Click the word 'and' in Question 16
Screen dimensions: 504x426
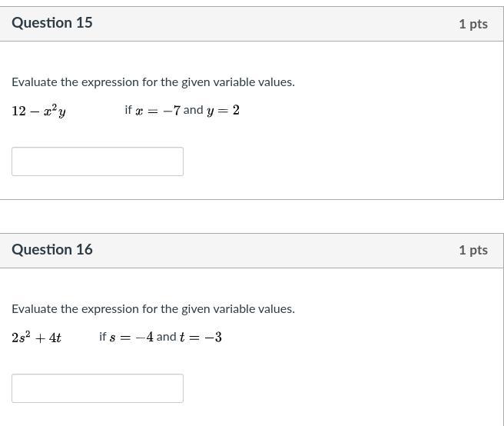pos(167,337)
